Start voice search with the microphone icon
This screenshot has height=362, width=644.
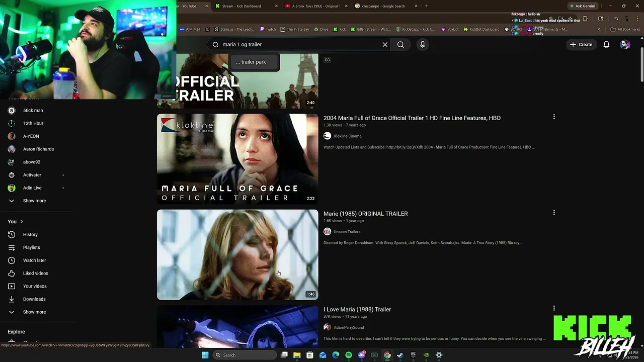(423, 44)
